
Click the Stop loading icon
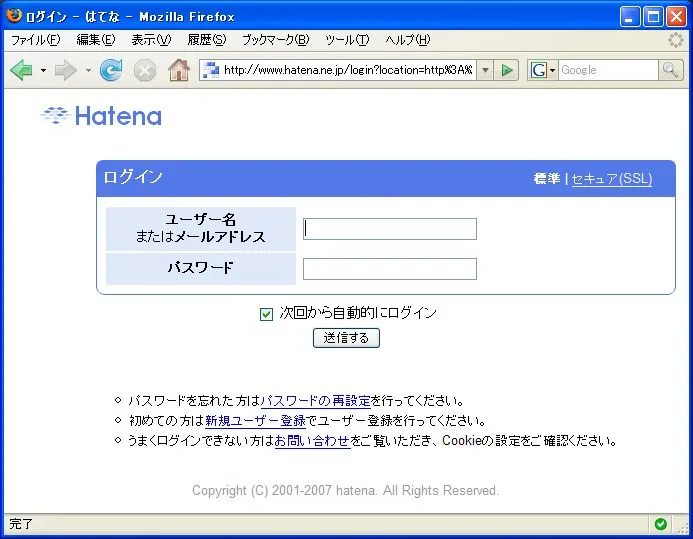(145, 71)
